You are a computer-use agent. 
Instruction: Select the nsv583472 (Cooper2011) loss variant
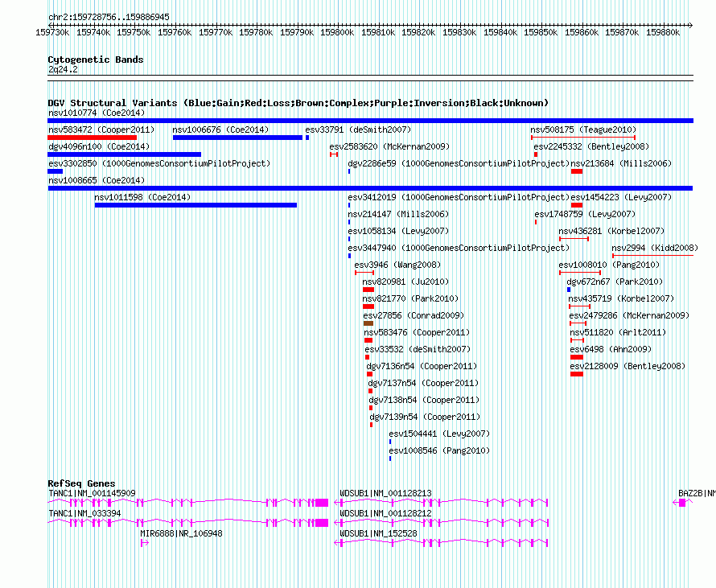pyautogui.click(x=101, y=130)
